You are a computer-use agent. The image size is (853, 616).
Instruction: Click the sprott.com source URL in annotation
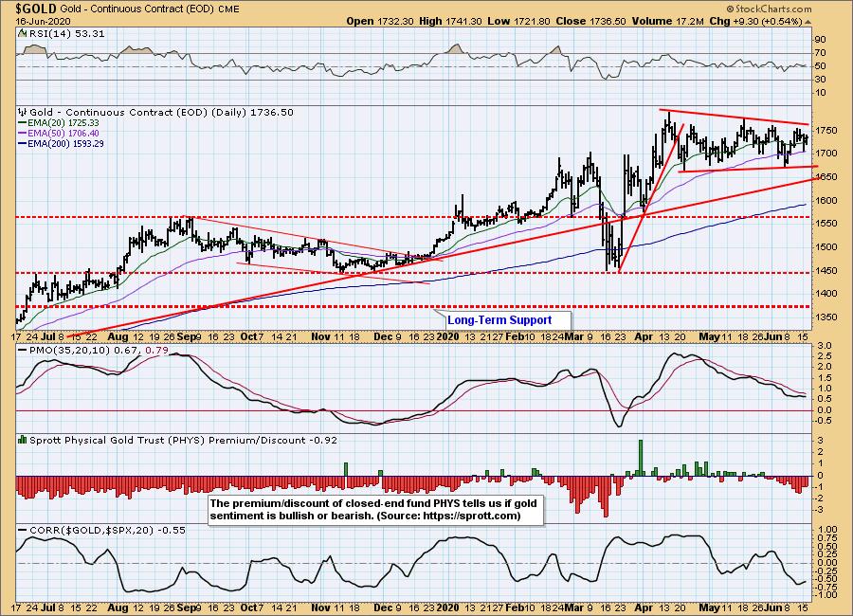pyautogui.click(x=471, y=516)
